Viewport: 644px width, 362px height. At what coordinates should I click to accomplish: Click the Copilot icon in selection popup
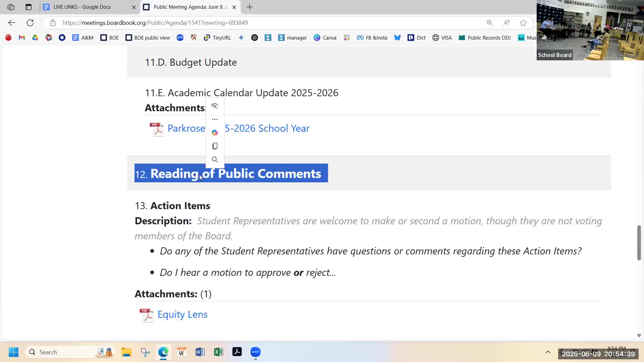tap(215, 133)
